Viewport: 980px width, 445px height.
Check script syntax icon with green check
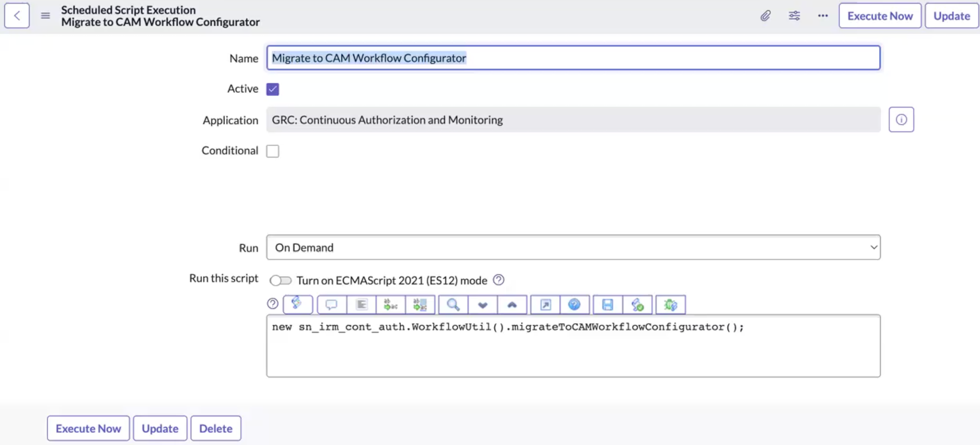tap(637, 305)
